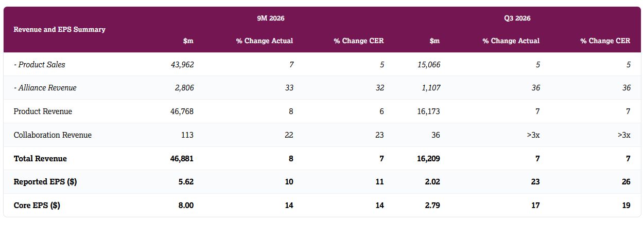The height and width of the screenshot is (225, 644).
Task: Click the Alliance Revenue row label
Action: click(45, 88)
